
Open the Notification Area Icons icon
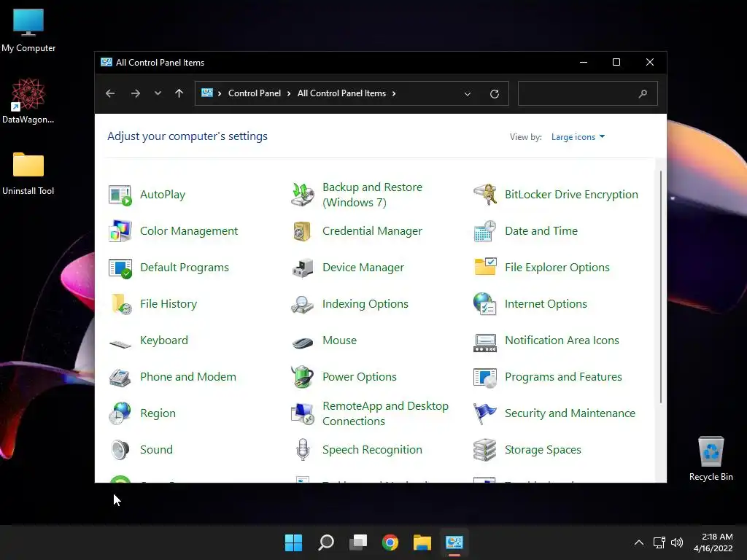tap(485, 343)
